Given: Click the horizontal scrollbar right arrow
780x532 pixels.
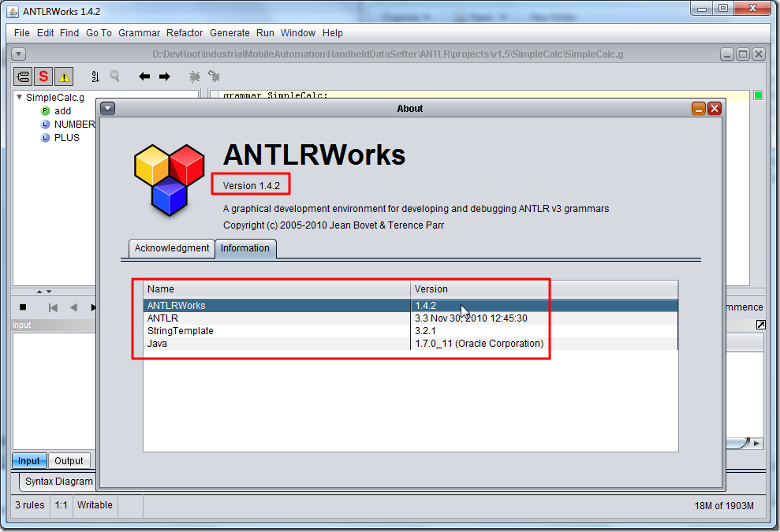Looking at the screenshot, I should pyautogui.click(x=756, y=443).
